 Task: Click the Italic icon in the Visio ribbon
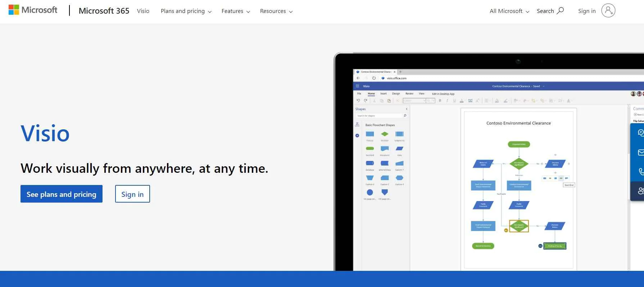[x=447, y=101]
